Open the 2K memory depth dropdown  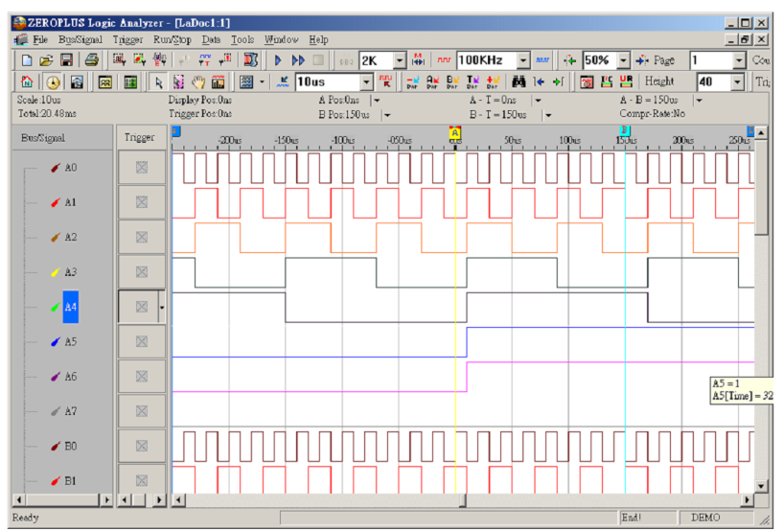click(x=400, y=60)
